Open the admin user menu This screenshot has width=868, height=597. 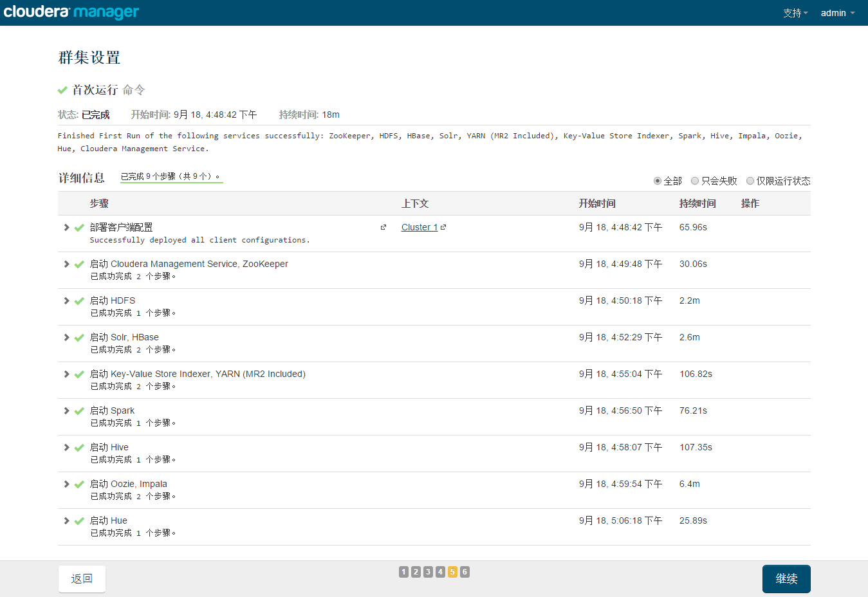pos(838,13)
